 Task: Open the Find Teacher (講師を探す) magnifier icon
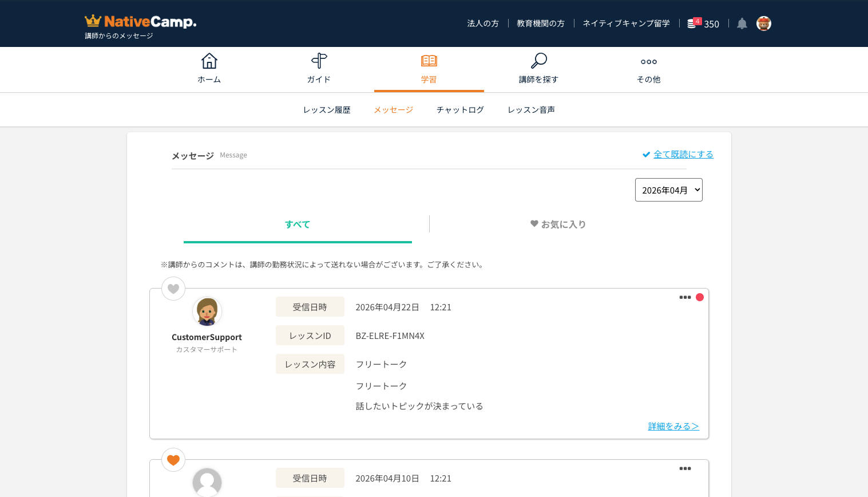click(x=539, y=61)
